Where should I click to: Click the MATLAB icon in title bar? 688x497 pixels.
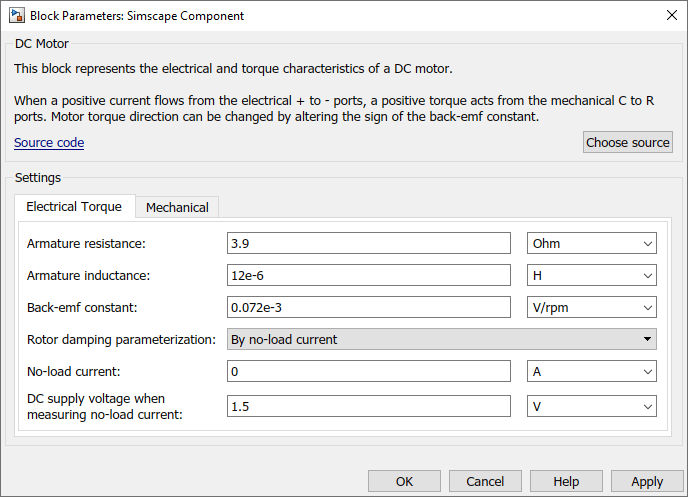[x=15, y=16]
